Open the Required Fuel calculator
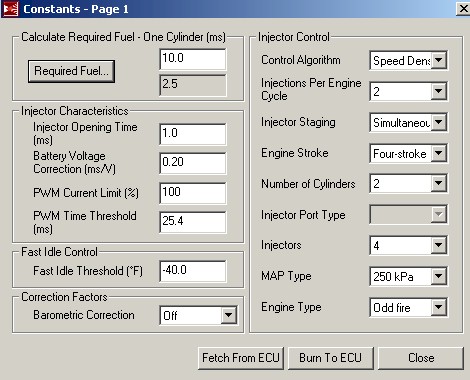Viewport: 470px width, 380px height. click(71, 71)
